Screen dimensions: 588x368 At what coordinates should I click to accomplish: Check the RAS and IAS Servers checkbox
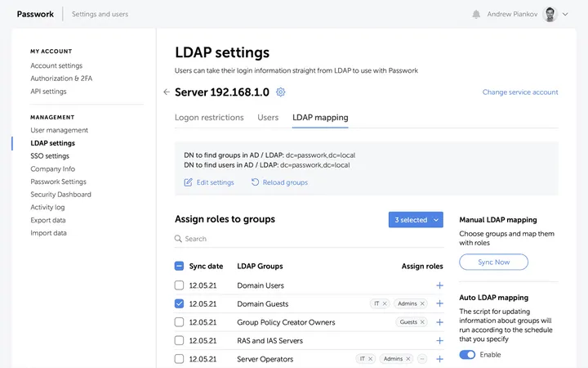tap(179, 340)
